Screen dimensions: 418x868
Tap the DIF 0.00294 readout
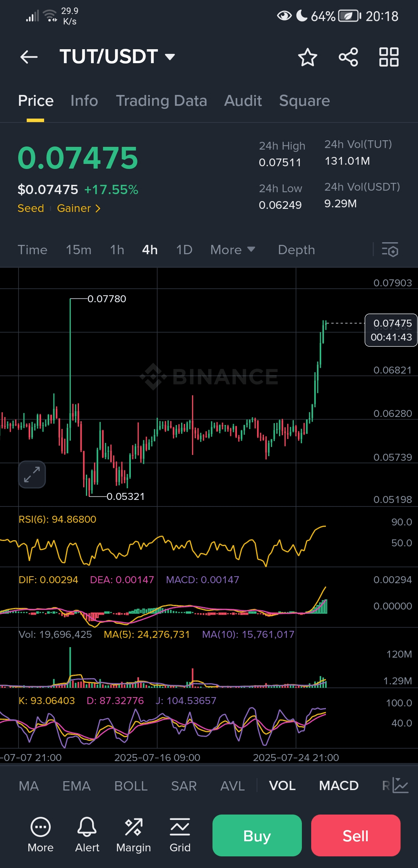coord(48,580)
